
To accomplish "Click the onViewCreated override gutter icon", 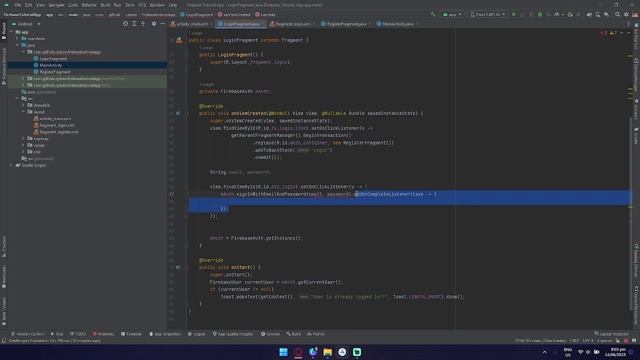I will click(178, 113).
